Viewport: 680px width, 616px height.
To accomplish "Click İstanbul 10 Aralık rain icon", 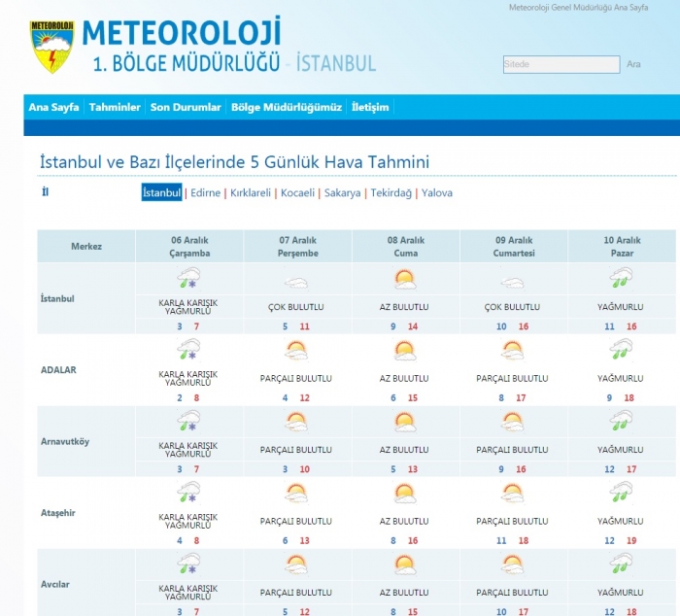I will pyautogui.click(x=622, y=278).
